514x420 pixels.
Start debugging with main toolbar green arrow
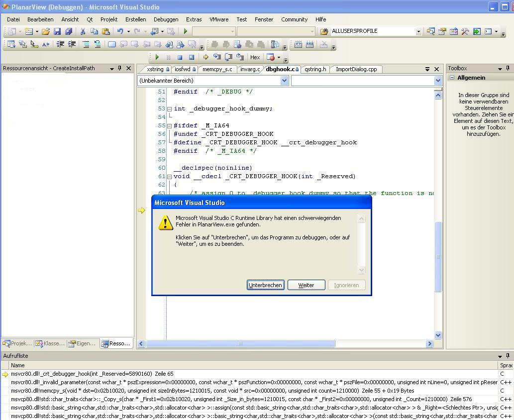coord(185,31)
